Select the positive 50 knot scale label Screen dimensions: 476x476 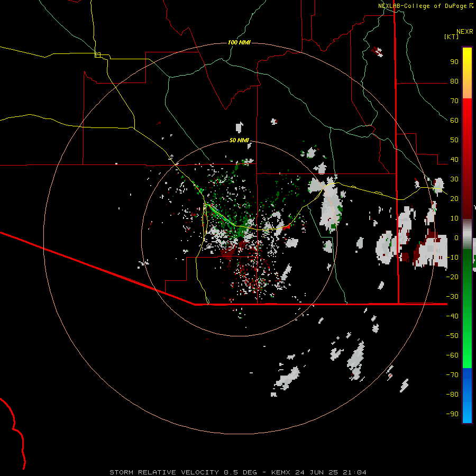click(x=454, y=140)
